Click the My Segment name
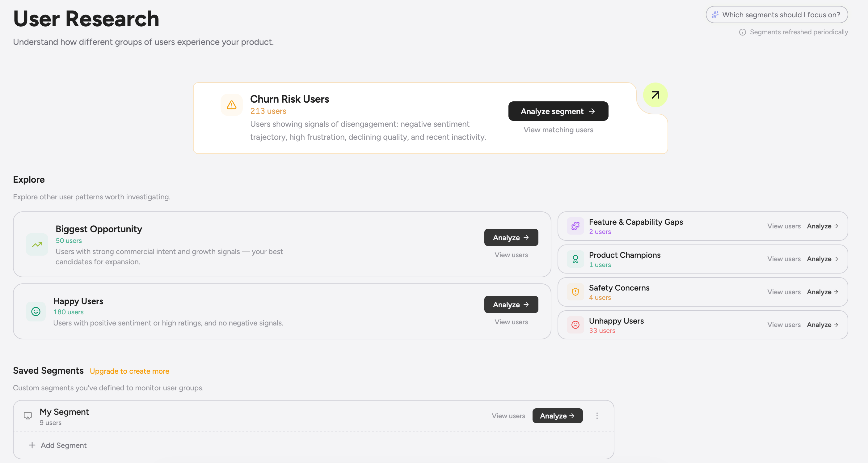The width and height of the screenshot is (868, 463). (64, 412)
